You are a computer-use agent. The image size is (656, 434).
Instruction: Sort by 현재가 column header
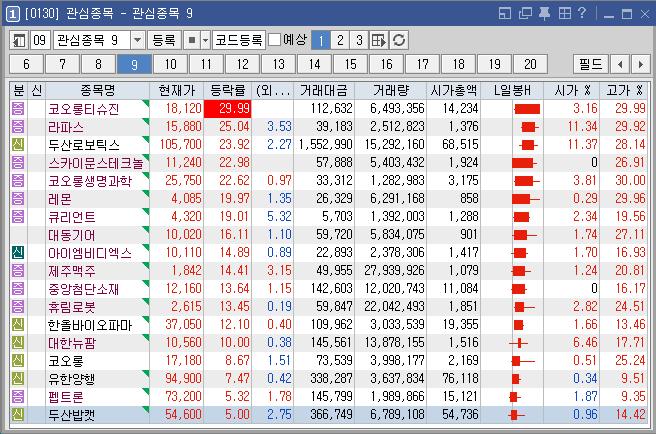(x=177, y=90)
